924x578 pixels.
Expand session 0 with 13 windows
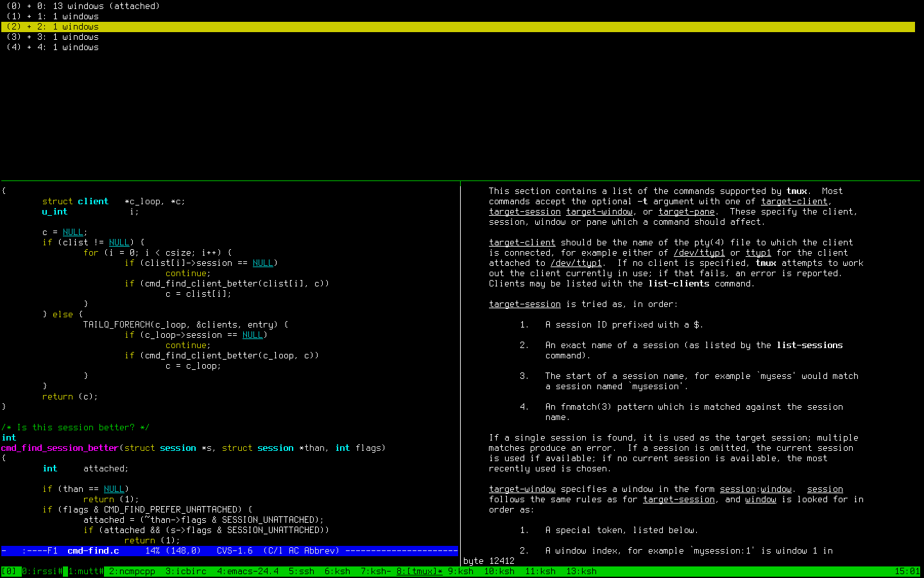(30, 6)
